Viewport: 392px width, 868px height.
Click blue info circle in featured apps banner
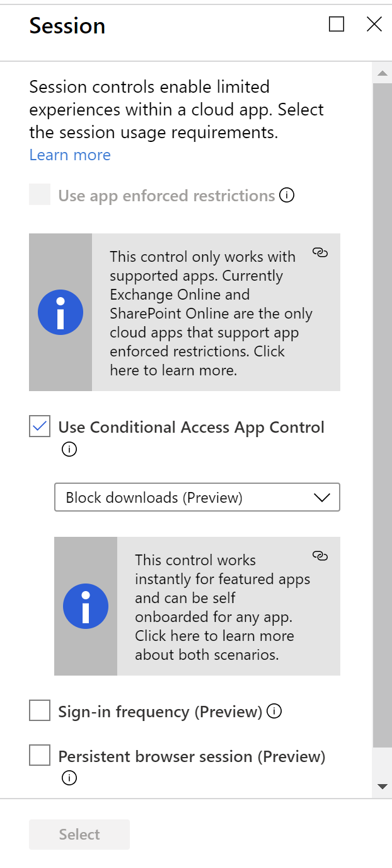(86, 606)
